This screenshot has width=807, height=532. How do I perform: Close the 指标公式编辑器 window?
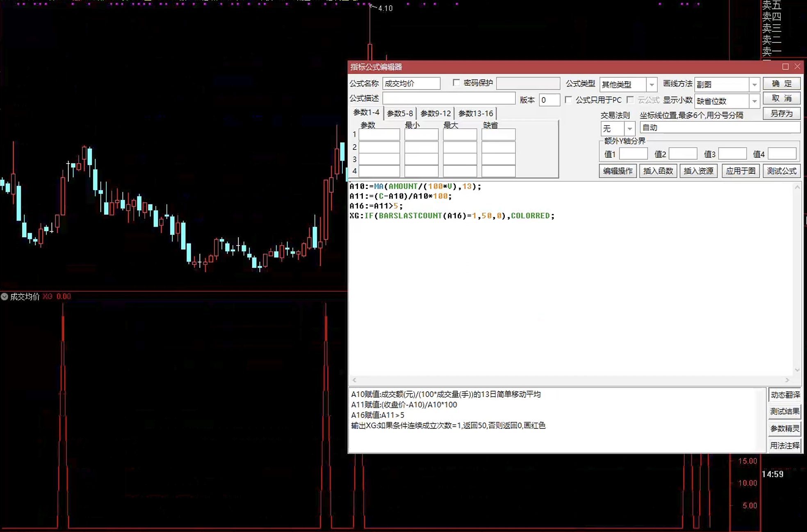coord(797,66)
